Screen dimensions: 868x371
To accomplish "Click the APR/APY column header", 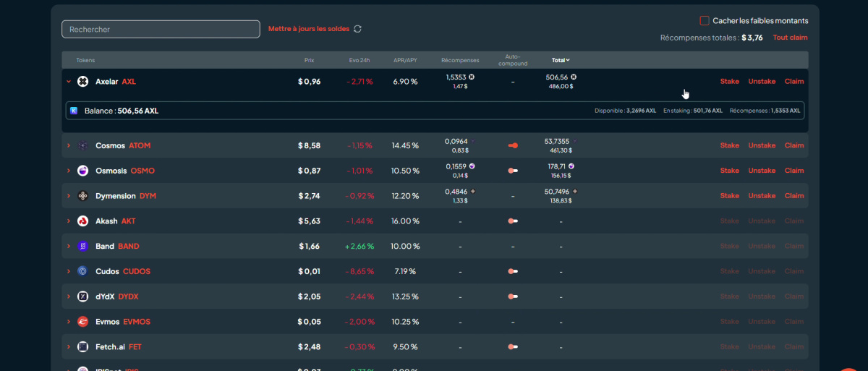I will coord(405,60).
